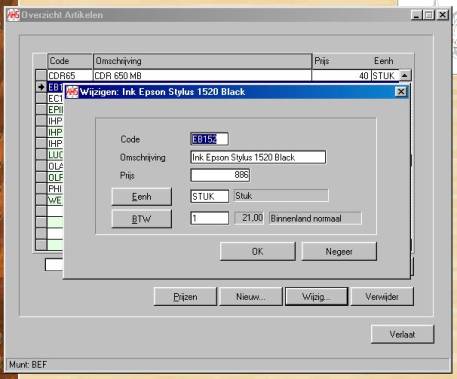Click the scroll up arrow in article list
The height and width of the screenshot is (379, 457).
click(405, 76)
